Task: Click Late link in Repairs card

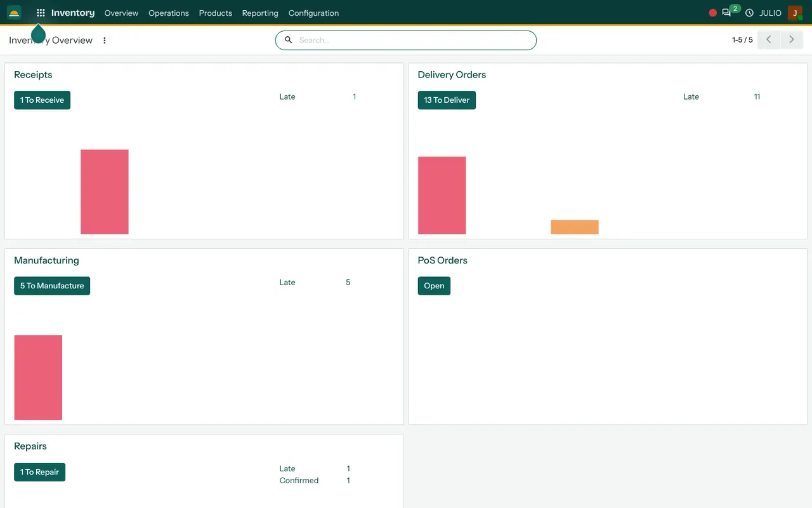Action: 287,469
